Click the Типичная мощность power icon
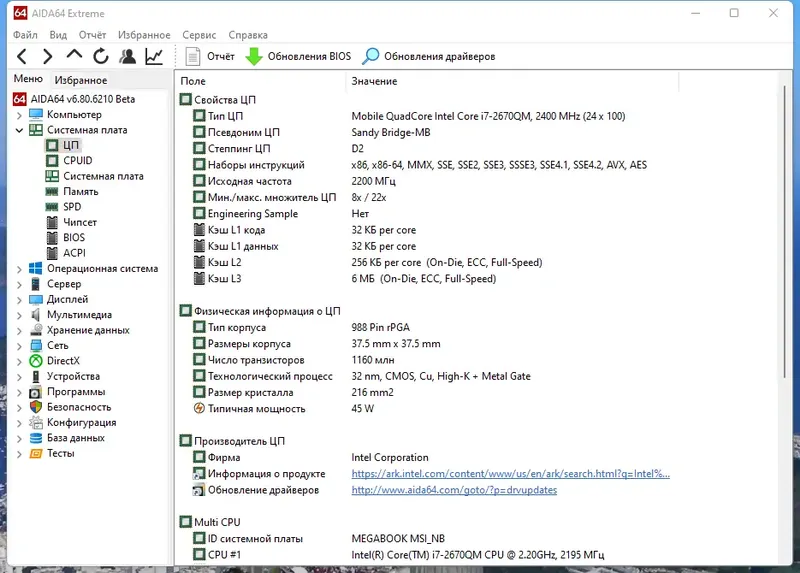800x573 pixels. pos(199,408)
